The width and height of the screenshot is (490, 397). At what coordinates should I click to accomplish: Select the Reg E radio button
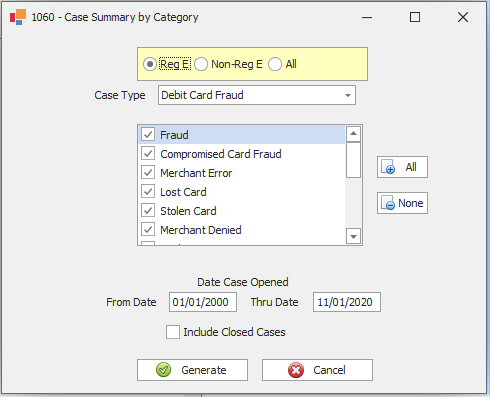click(150, 64)
